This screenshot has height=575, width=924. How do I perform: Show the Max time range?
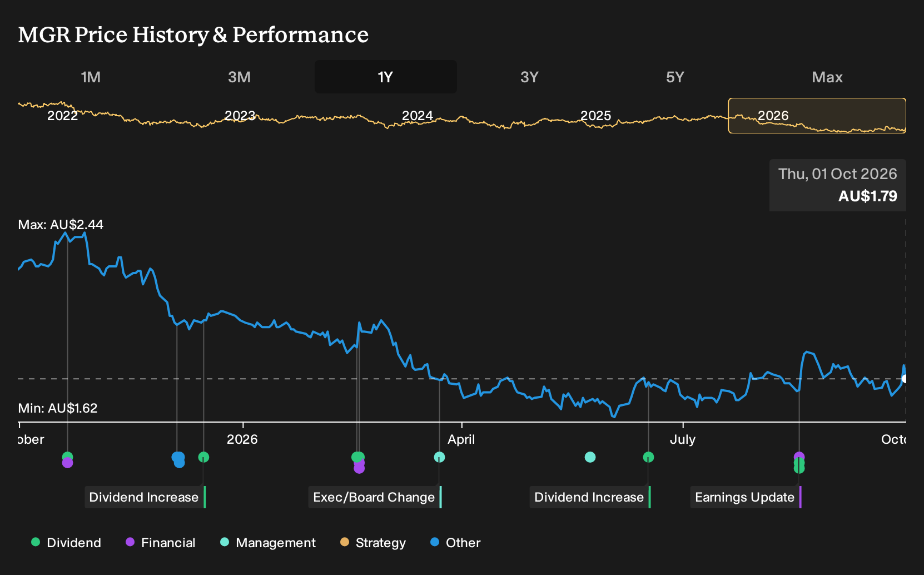point(827,77)
